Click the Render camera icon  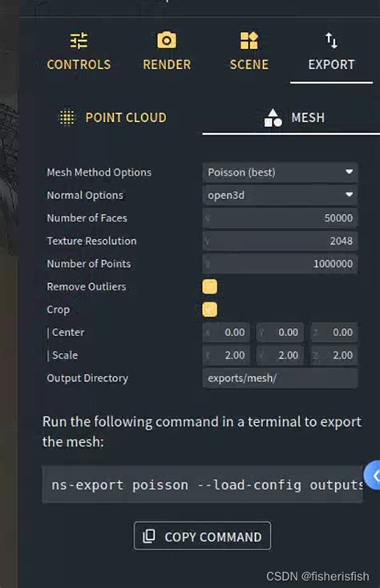pos(167,40)
